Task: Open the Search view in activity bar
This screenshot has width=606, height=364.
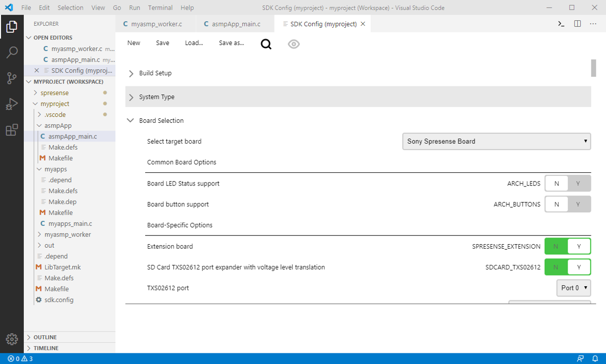Action: tap(12, 52)
